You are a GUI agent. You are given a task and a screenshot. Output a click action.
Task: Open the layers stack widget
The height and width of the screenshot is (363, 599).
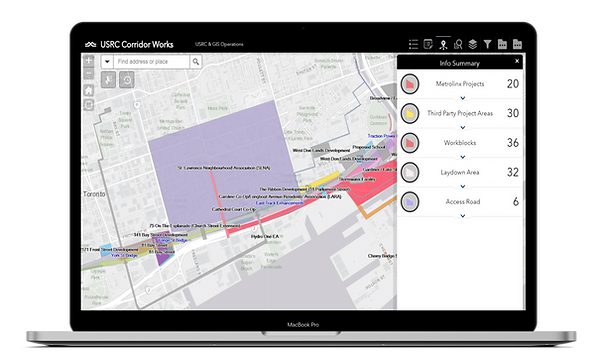click(473, 44)
